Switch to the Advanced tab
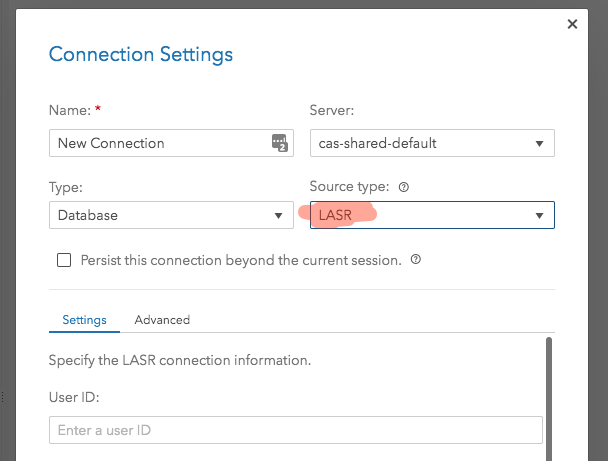This screenshot has width=608, height=461. click(x=162, y=320)
